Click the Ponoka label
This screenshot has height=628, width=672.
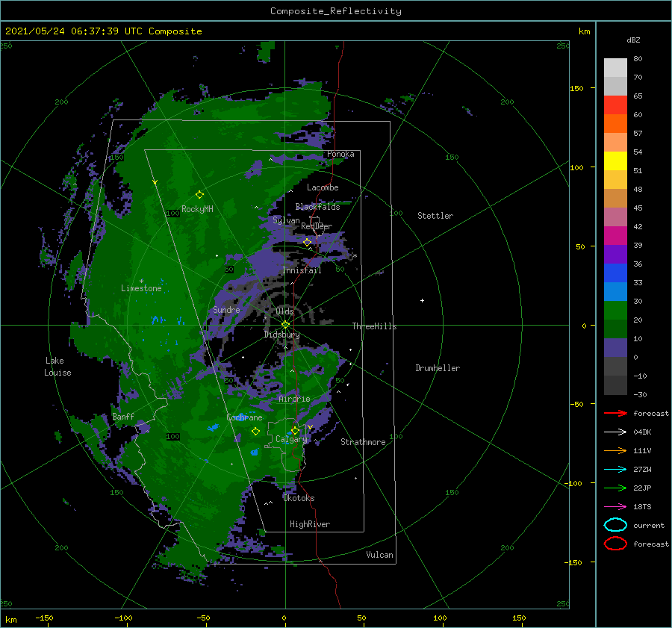(x=340, y=154)
